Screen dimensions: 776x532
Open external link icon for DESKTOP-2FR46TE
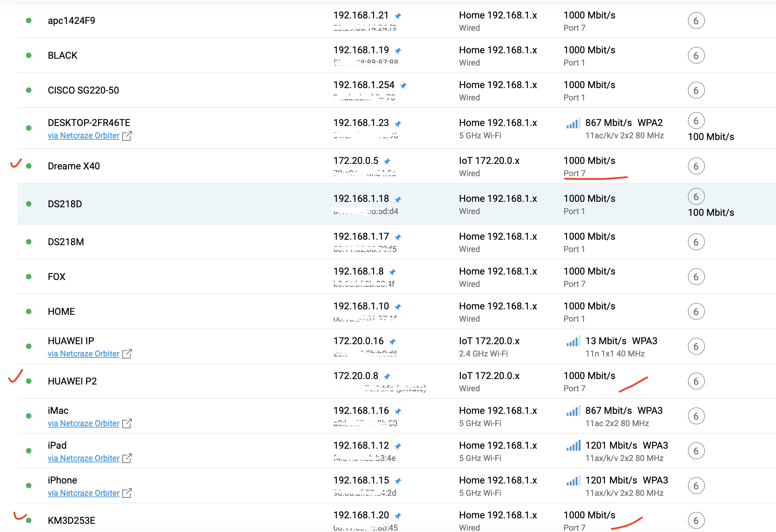coord(127,136)
